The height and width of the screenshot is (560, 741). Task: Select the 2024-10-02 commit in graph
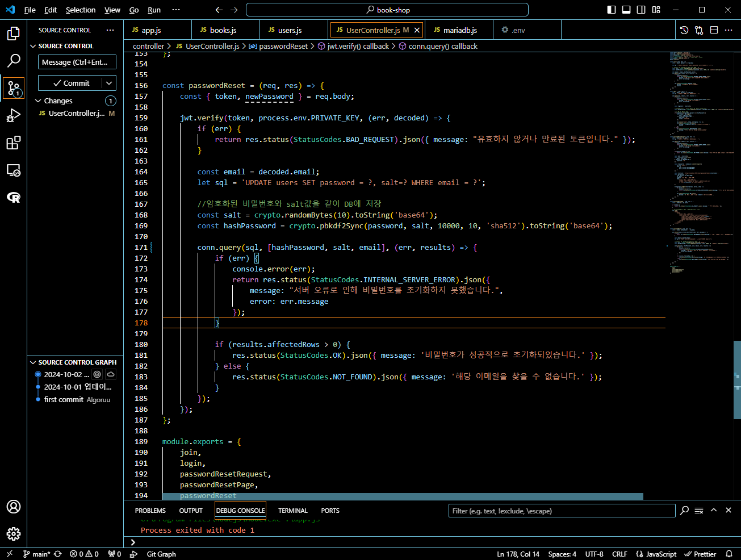click(x=66, y=374)
